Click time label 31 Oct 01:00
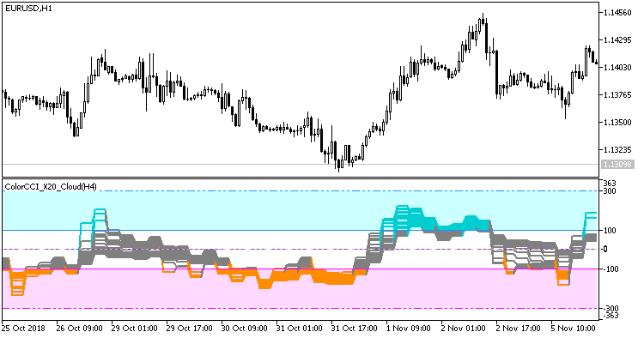This screenshot has width=644, height=338. click(x=300, y=329)
